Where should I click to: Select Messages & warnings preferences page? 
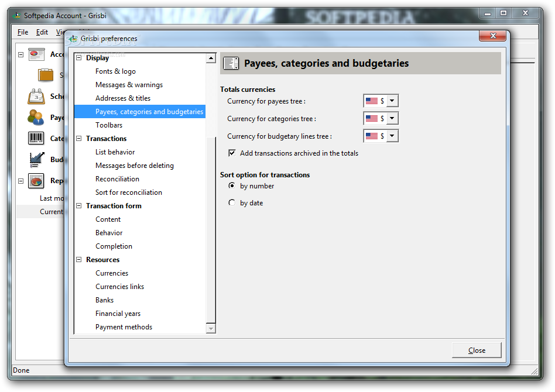[x=129, y=85]
